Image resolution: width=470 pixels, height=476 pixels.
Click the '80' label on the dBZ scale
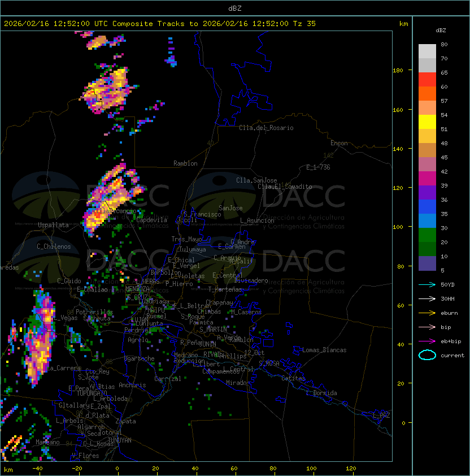pos(444,44)
